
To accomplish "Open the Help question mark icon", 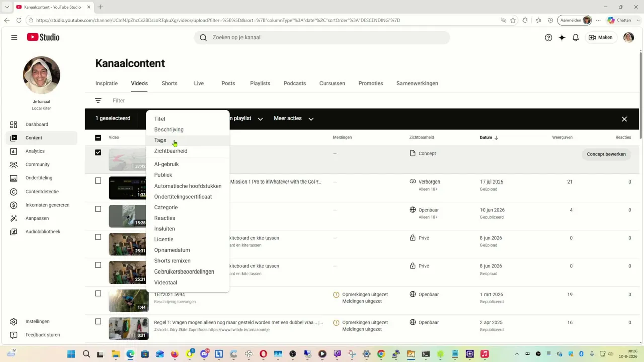I will [548, 37].
